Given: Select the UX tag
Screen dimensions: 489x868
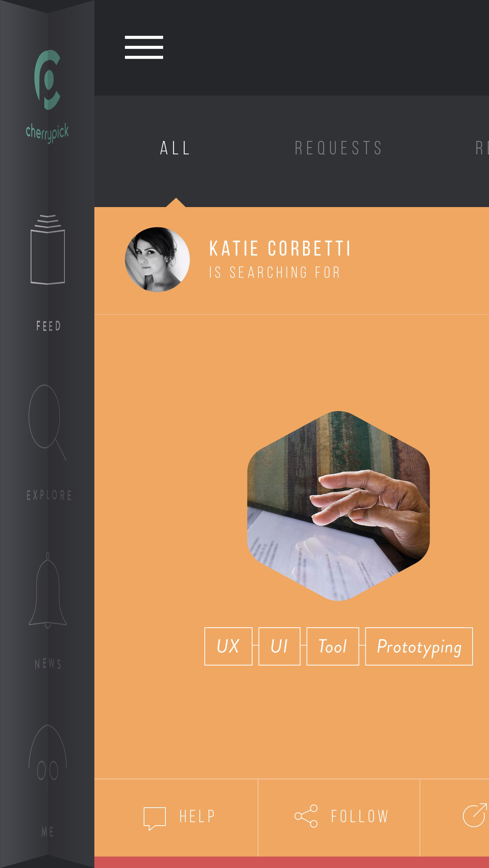Looking at the screenshot, I should tap(228, 646).
